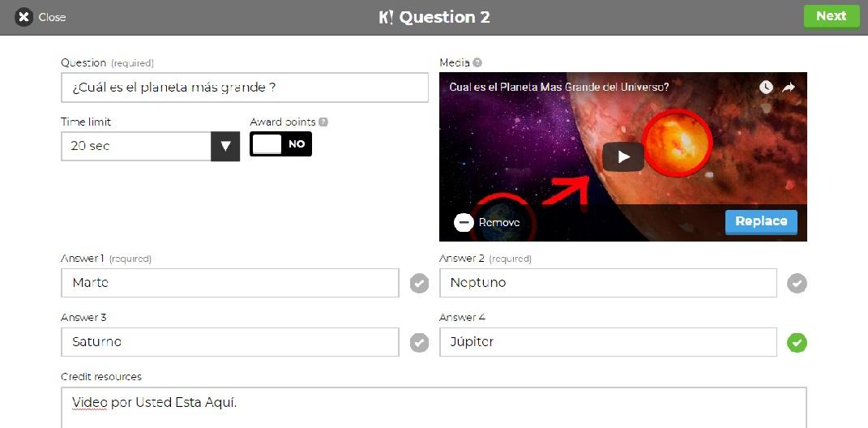
Task: Select the 20 sec time limit box
Action: coord(136,146)
